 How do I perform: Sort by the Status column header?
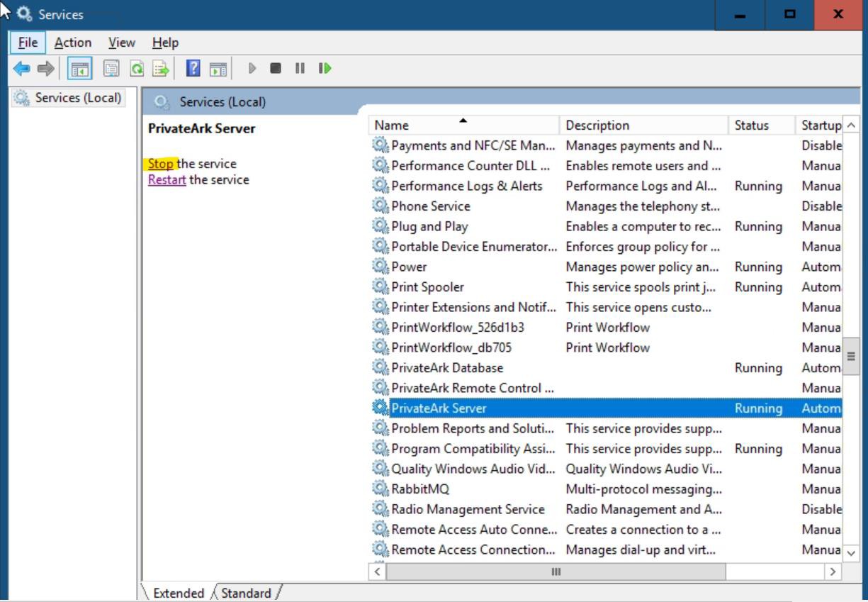[762, 126]
